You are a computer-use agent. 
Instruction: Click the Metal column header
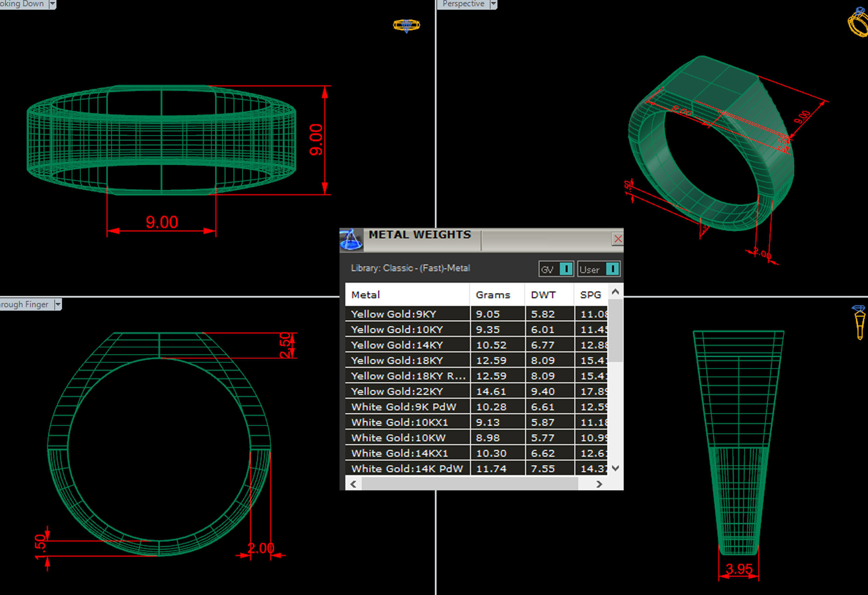[x=366, y=295]
